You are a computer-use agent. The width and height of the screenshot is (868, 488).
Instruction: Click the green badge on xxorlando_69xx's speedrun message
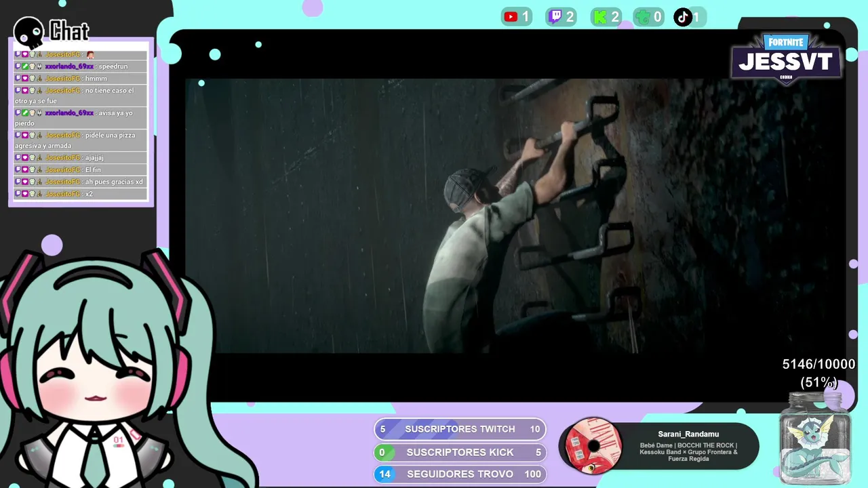(x=25, y=66)
